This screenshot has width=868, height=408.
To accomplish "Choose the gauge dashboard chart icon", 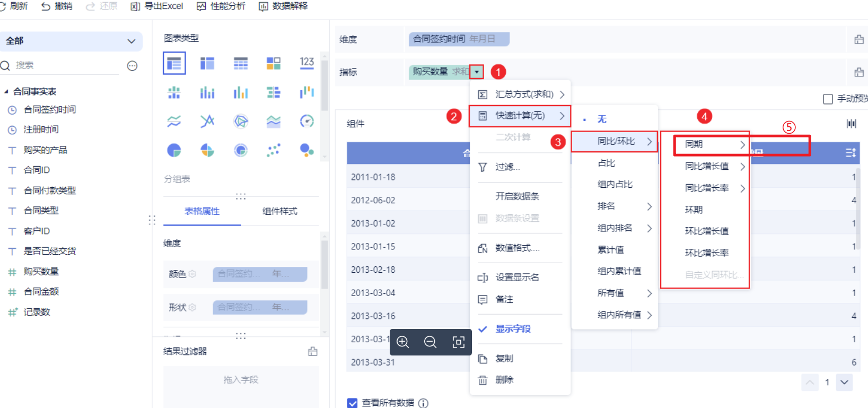I will (x=307, y=121).
